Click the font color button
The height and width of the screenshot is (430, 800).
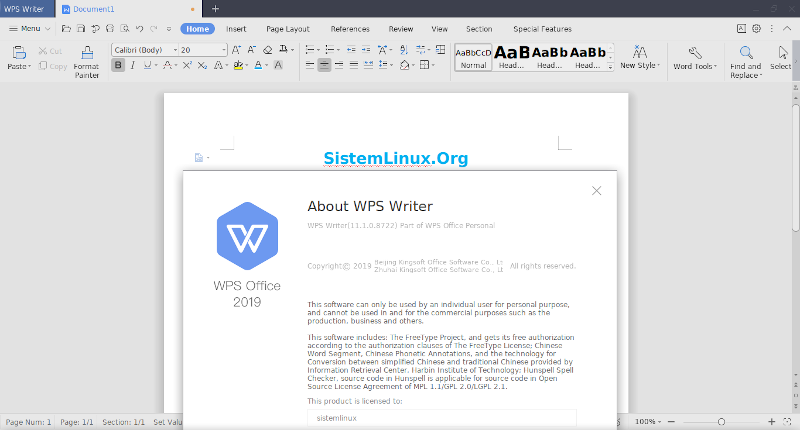258,65
